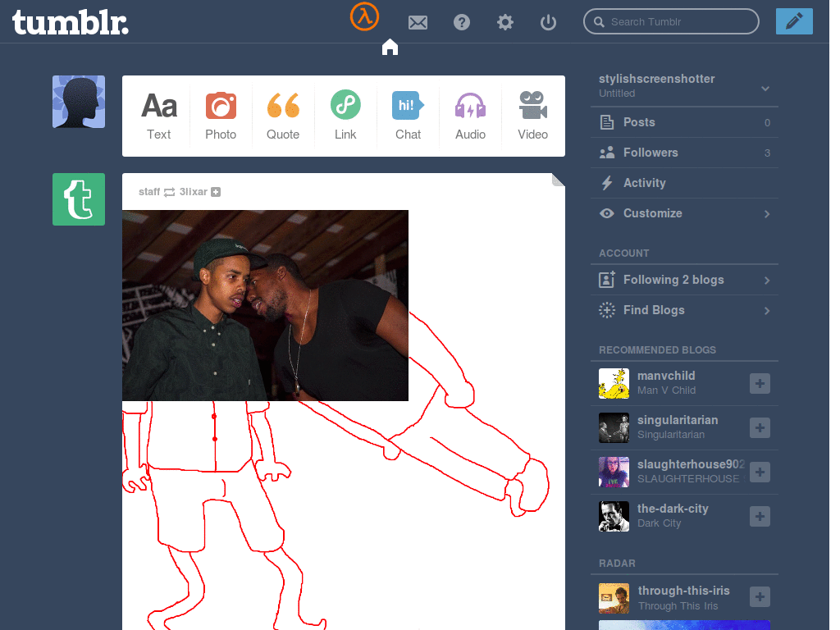Click into the Search Tumblr field
The height and width of the screenshot is (630, 840).
[671, 21]
